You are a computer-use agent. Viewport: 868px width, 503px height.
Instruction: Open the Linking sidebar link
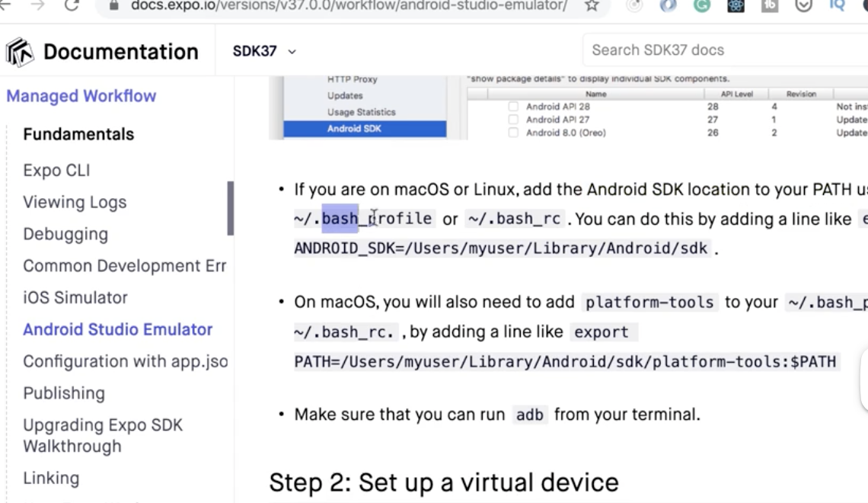[x=51, y=478]
